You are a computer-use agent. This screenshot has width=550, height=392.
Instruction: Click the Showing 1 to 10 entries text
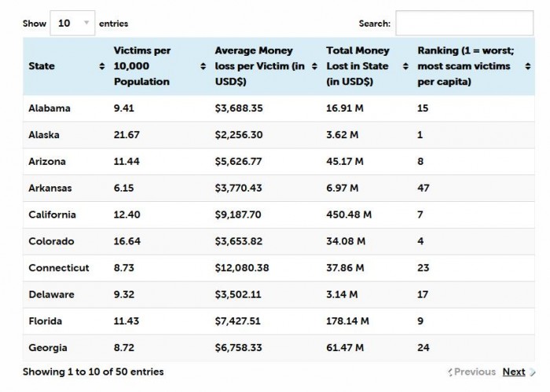(x=93, y=371)
